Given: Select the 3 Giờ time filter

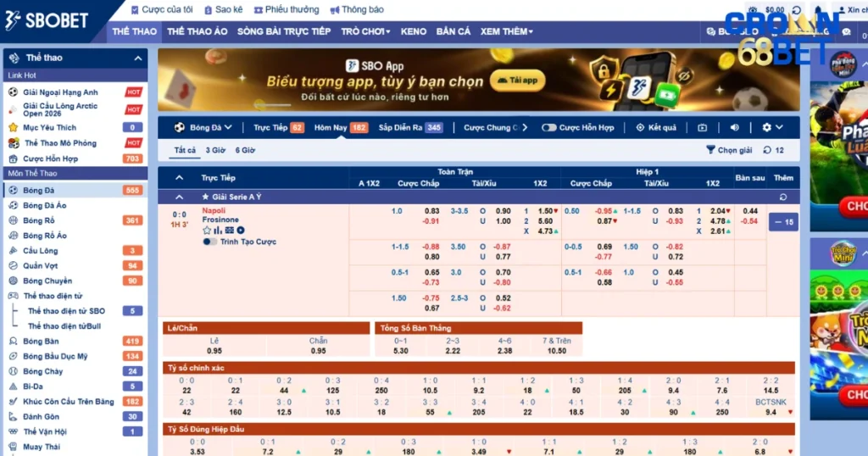Looking at the screenshot, I should [x=215, y=150].
